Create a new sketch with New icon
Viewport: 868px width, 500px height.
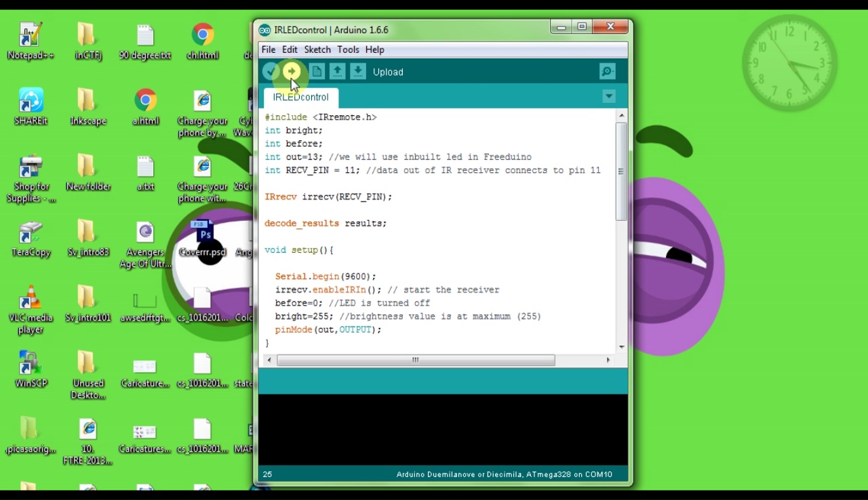pos(317,71)
